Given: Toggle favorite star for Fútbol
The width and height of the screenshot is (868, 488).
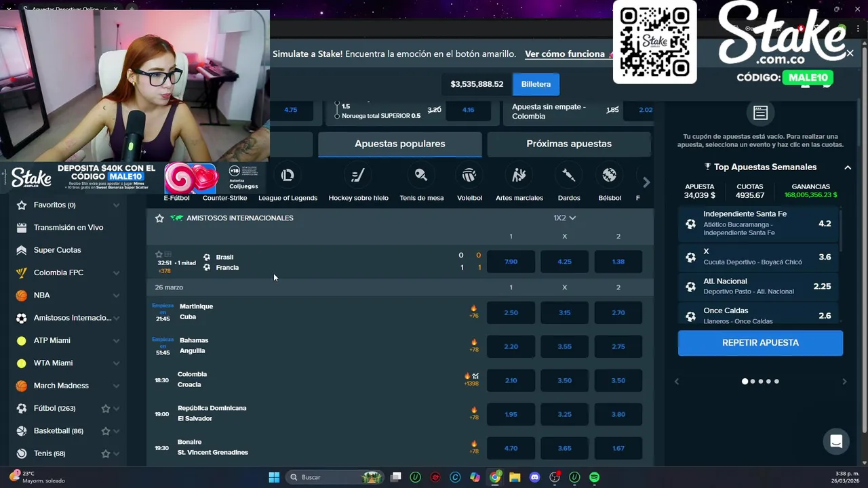Looking at the screenshot, I should pyautogui.click(x=106, y=409).
